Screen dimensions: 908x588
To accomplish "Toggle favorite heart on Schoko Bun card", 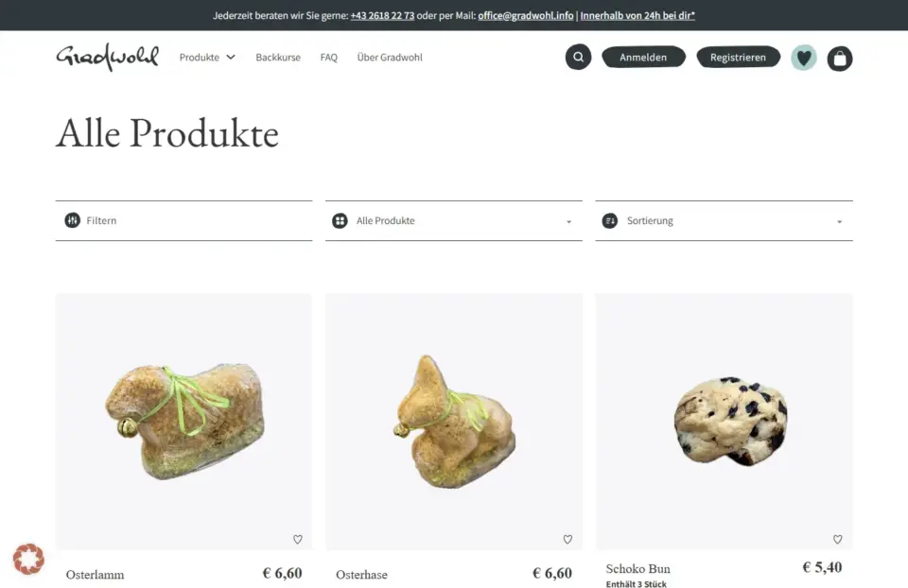I will (x=837, y=540).
